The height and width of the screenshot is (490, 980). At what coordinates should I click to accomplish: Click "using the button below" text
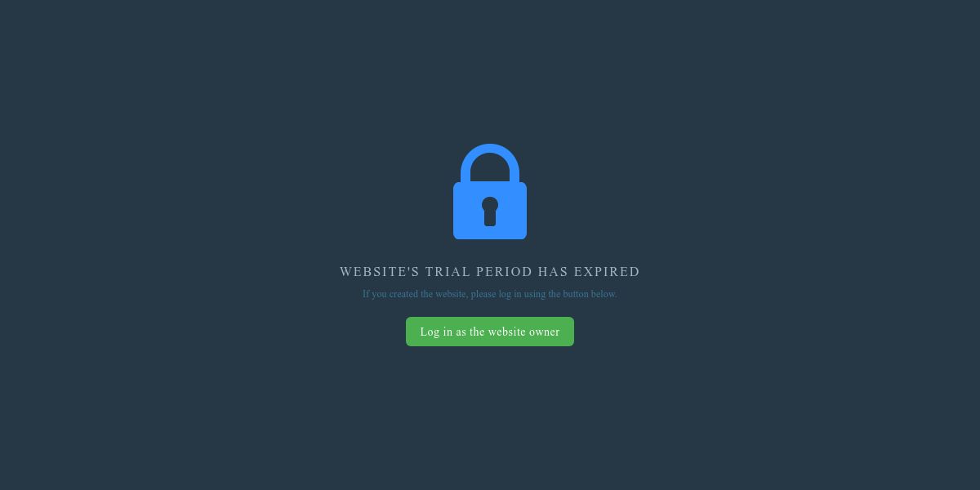point(571,294)
